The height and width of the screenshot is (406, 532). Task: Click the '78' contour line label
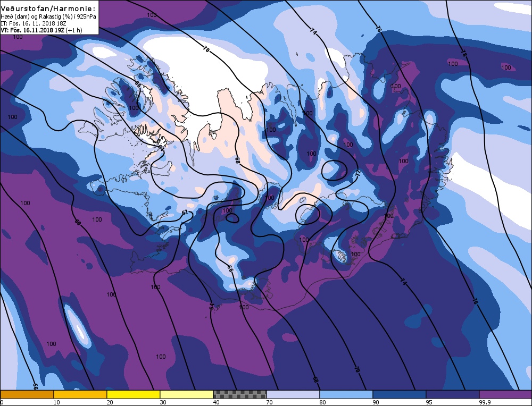[463, 53]
